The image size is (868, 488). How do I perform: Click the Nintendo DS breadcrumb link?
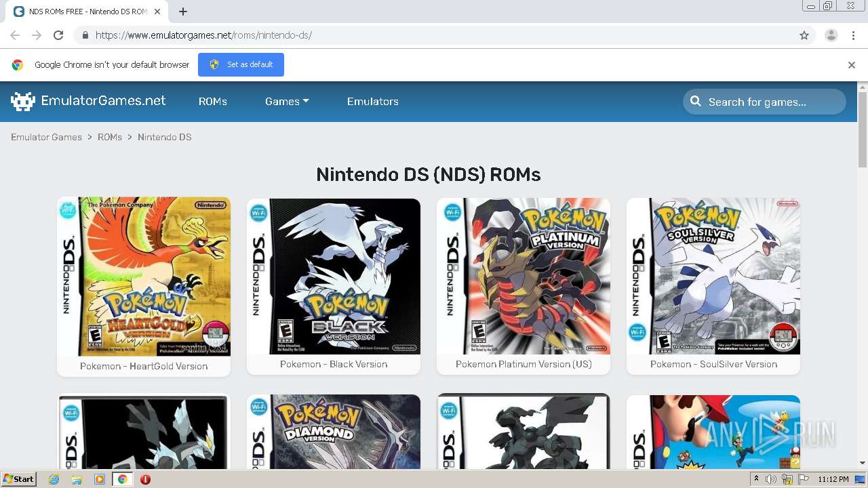(165, 137)
